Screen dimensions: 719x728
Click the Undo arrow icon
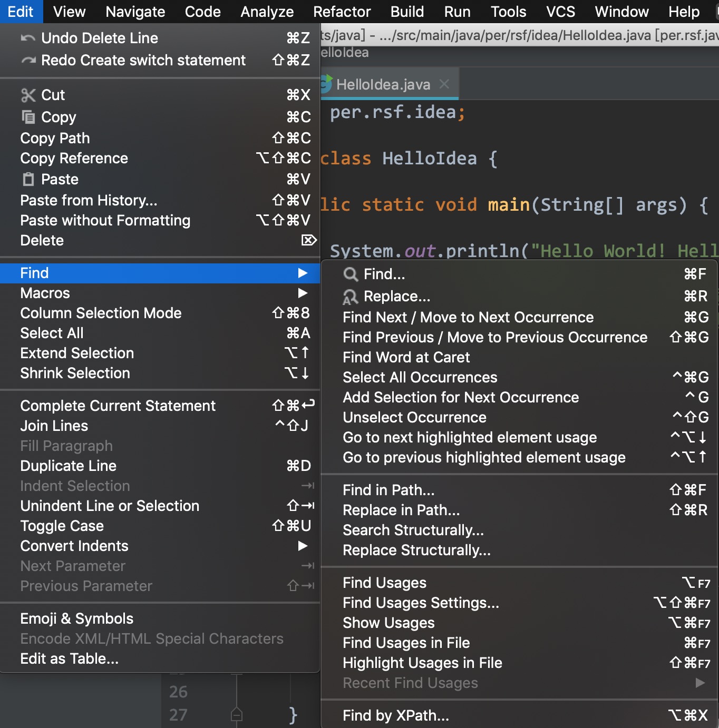[28, 38]
